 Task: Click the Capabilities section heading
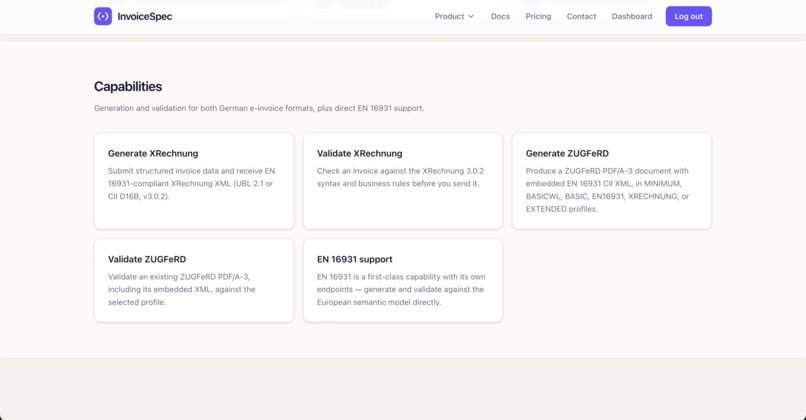click(x=128, y=86)
